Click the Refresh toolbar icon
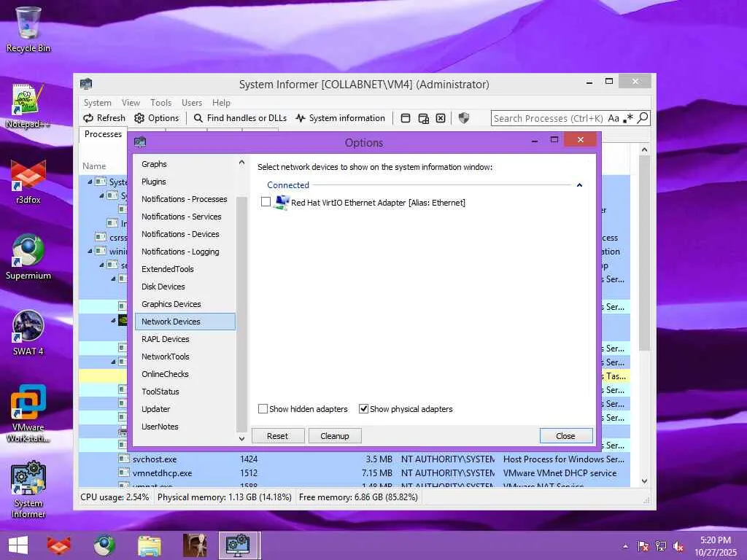This screenshot has width=747, height=560. [88, 118]
